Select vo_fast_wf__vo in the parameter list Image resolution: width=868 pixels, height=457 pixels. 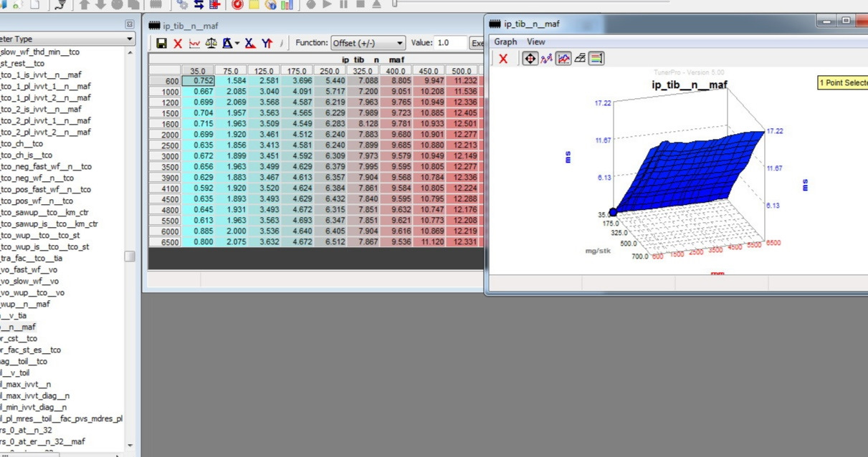29,269
